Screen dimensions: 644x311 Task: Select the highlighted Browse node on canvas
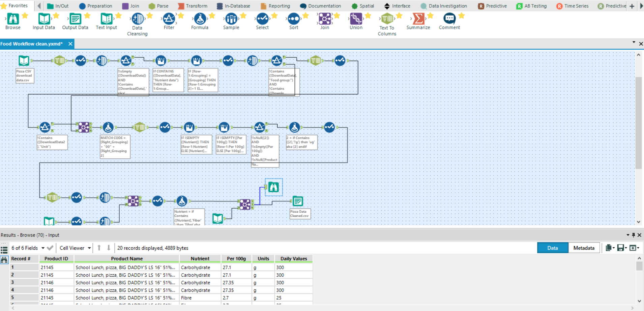(x=273, y=187)
